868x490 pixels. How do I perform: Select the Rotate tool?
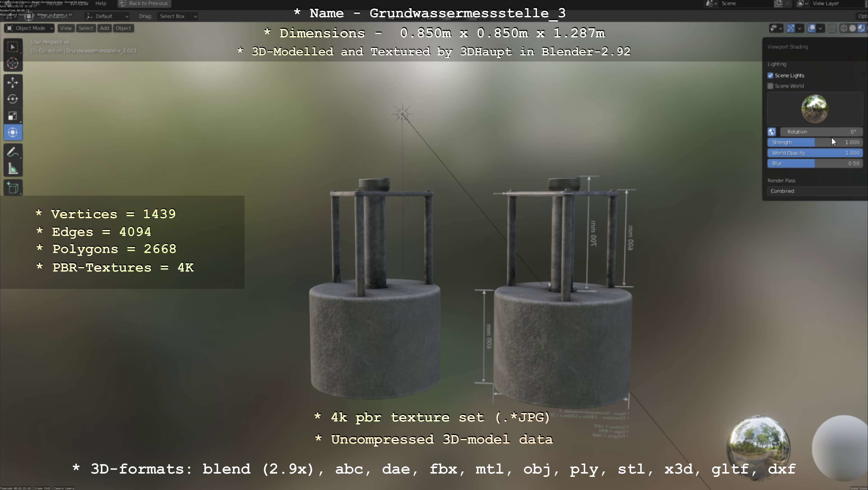(x=13, y=99)
